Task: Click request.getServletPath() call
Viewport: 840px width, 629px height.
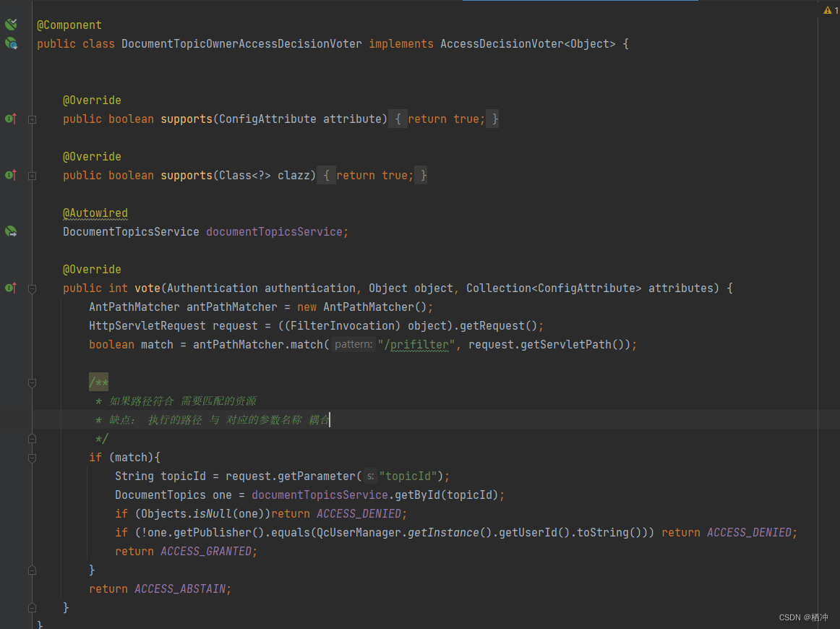Action: pyautogui.click(x=546, y=344)
